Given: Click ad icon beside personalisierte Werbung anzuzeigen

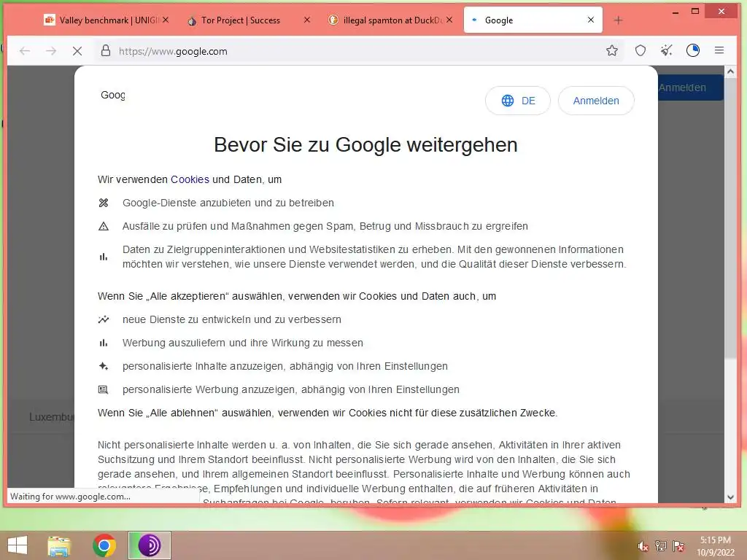Looking at the screenshot, I should pyautogui.click(x=104, y=389).
